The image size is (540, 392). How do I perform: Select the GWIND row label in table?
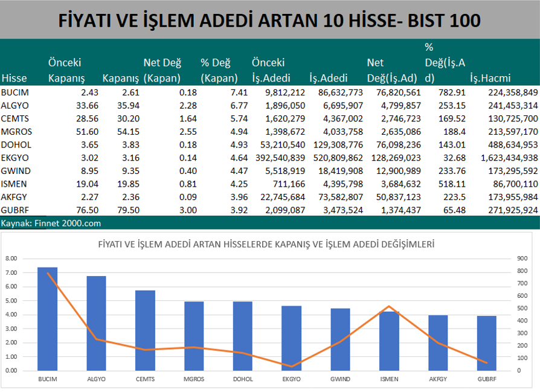[16, 171]
